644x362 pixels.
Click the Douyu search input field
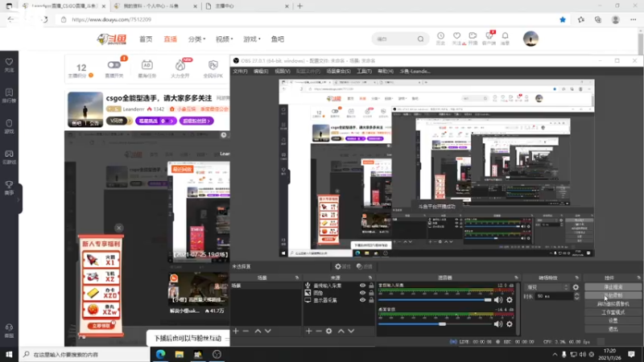pyautogui.click(x=395, y=39)
